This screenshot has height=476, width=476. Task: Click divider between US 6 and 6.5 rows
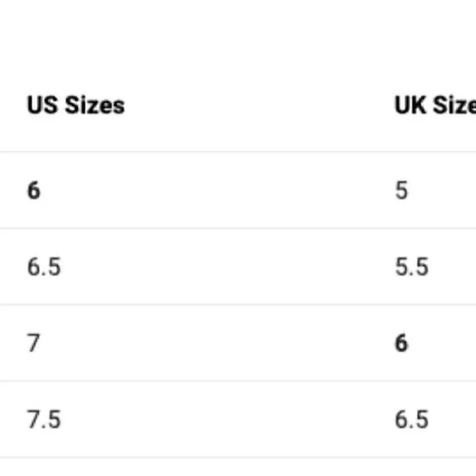[238, 228]
